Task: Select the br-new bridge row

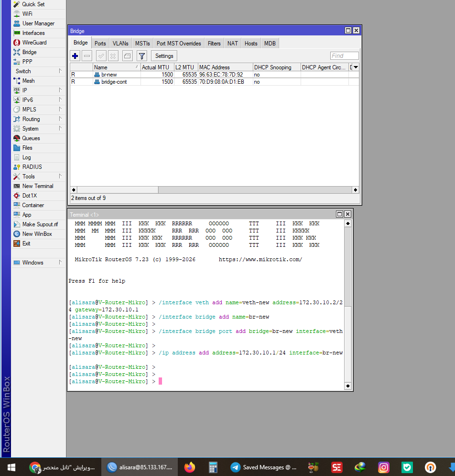Action: point(215,75)
